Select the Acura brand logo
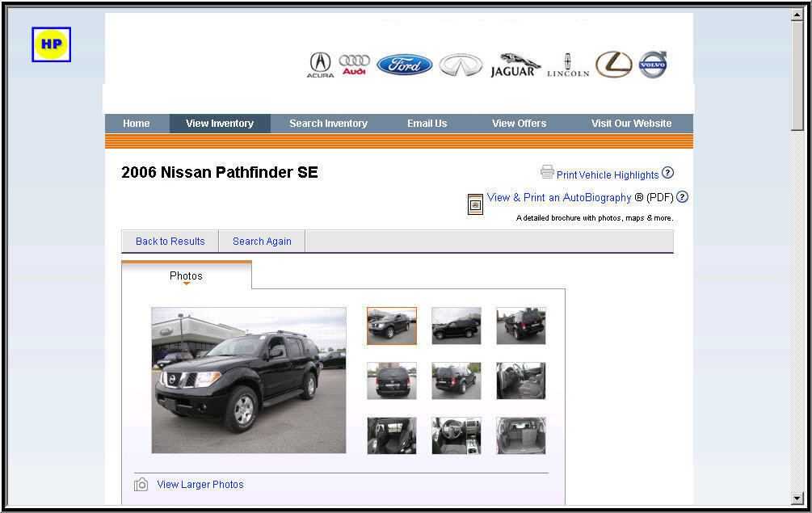The image size is (812, 513). [320, 65]
